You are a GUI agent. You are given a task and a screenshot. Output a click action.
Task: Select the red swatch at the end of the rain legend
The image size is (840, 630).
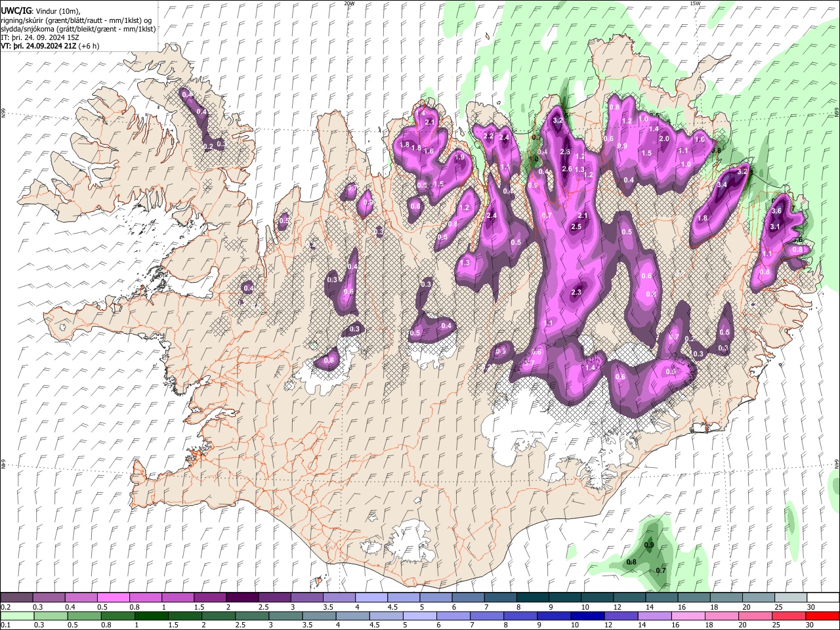click(x=822, y=616)
